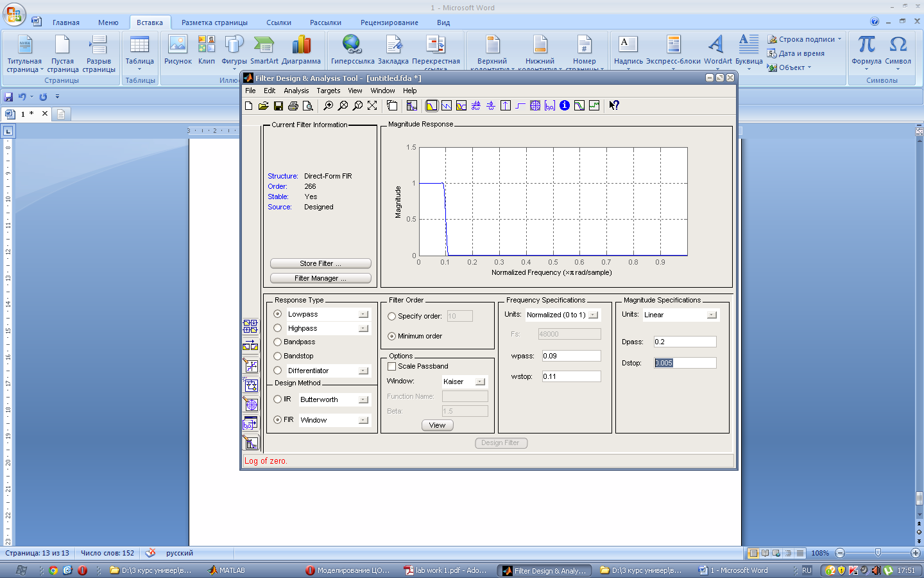Select Magnitude Response analysis icon
The width and height of the screenshot is (924, 578).
tap(432, 106)
